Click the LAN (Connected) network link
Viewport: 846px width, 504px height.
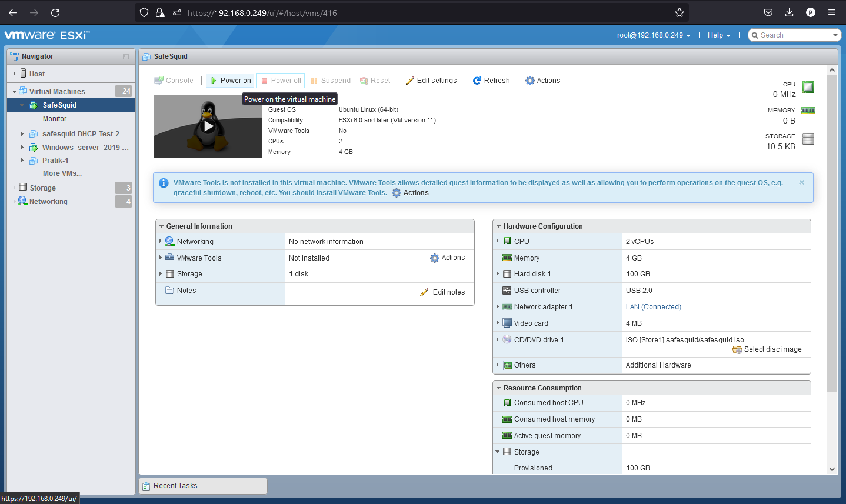tap(654, 307)
